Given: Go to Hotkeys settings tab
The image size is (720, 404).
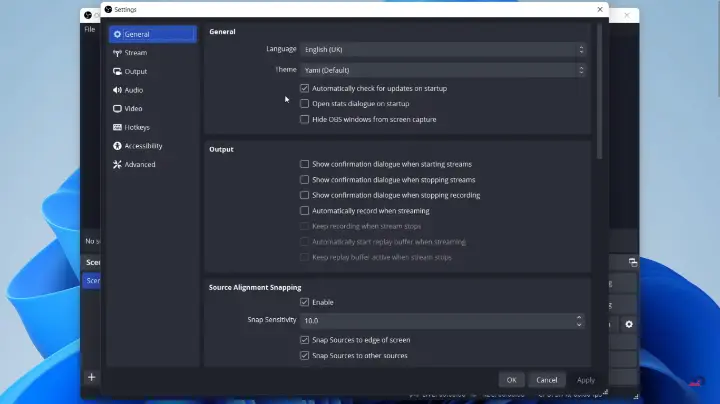Looking at the screenshot, I should pyautogui.click(x=153, y=127).
